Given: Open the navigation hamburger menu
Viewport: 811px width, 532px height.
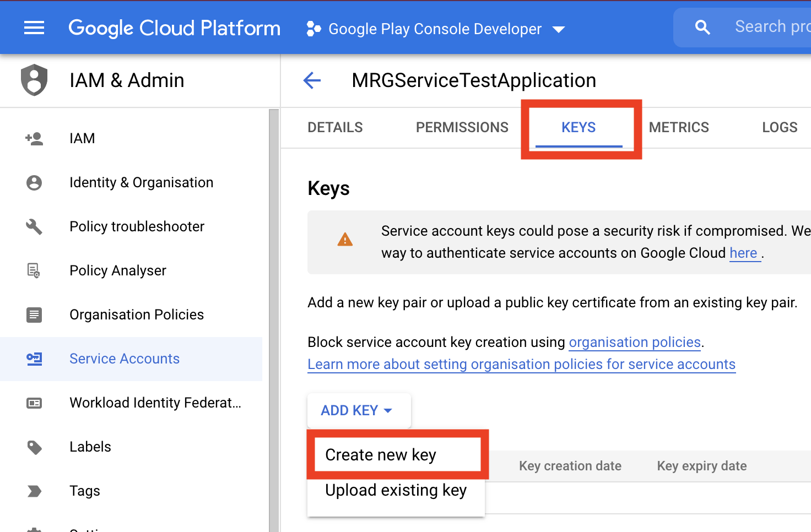Looking at the screenshot, I should 34,28.
